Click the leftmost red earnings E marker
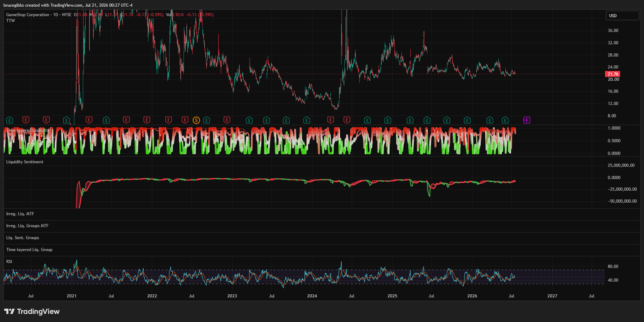This screenshot has height=322, width=644. tap(26, 120)
